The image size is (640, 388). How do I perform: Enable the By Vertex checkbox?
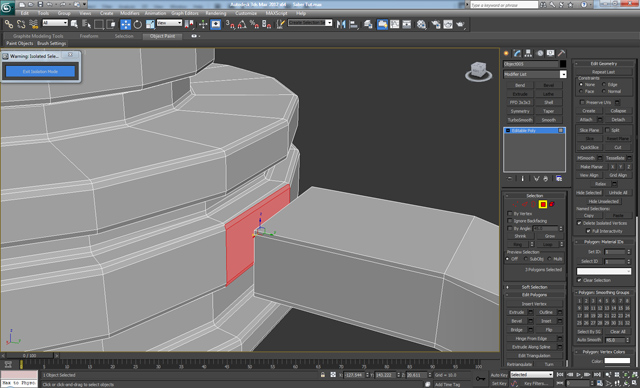coord(509,213)
